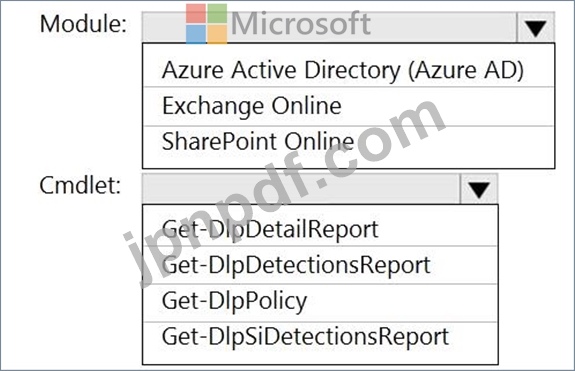
Task: Click the Microsoft wordmark text
Action: pos(301,24)
